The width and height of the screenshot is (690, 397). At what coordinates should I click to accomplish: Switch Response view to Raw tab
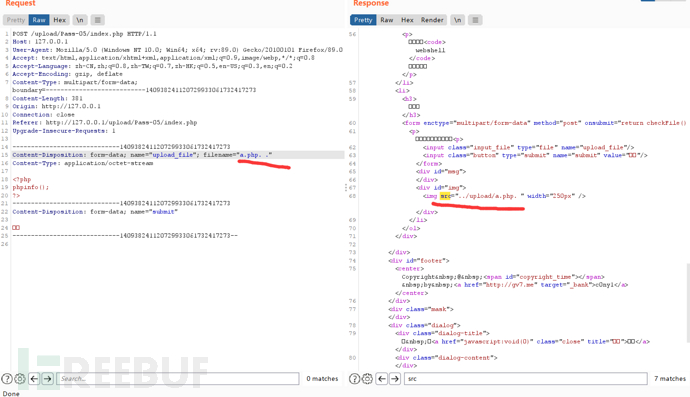[386, 20]
